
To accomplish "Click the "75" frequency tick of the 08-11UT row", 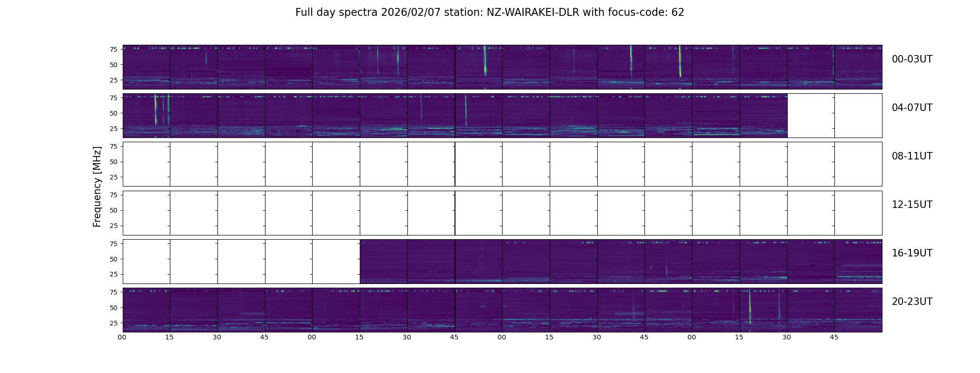I will (x=113, y=146).
